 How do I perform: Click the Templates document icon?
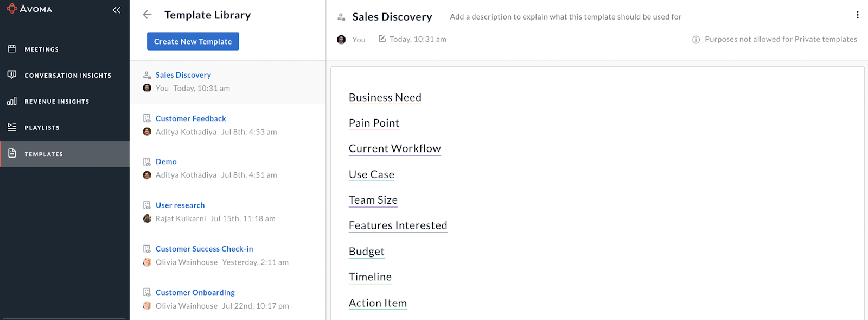12,154
